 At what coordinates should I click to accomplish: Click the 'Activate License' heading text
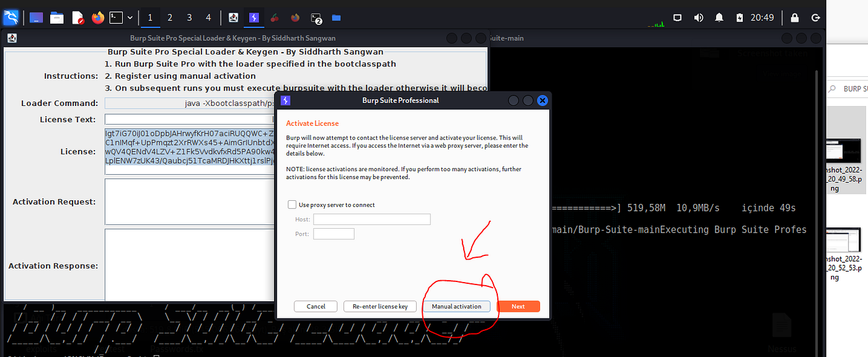tap(312, 123)
